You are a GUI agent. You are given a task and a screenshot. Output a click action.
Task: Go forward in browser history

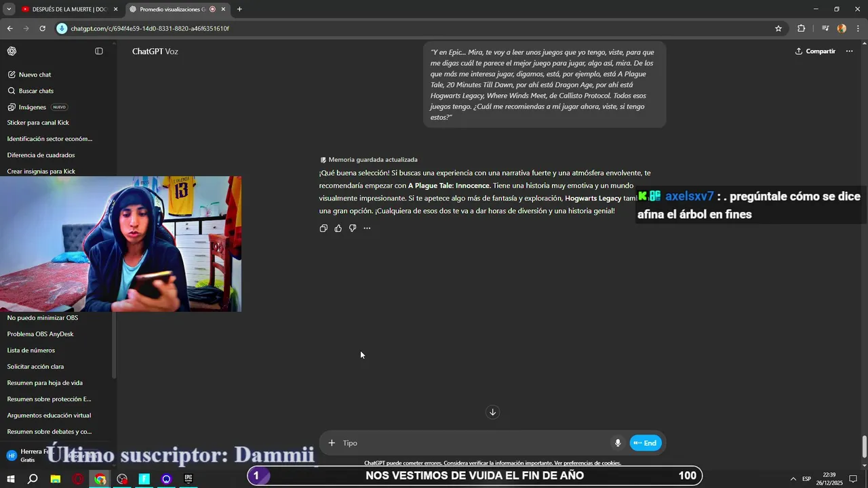tap(26, 28)
